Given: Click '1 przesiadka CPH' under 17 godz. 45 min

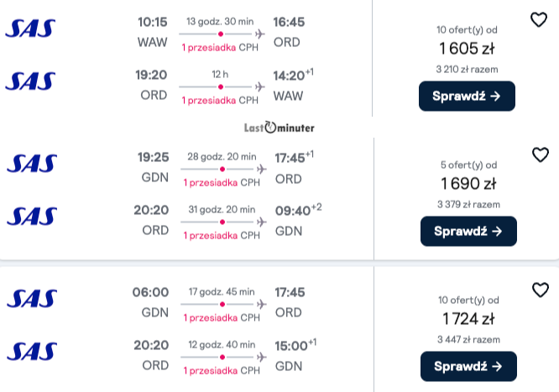Looking at the screenshot, I should point(222,318).
